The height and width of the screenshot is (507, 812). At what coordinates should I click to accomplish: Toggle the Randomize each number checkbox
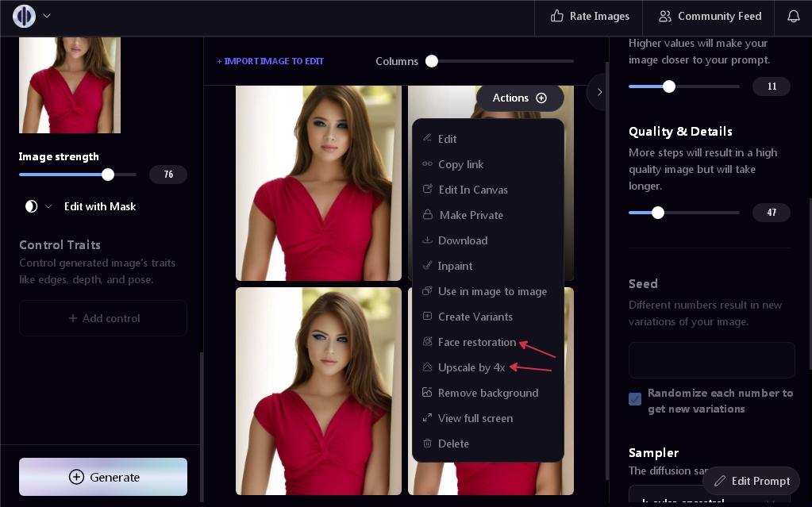tap(635, 399)
